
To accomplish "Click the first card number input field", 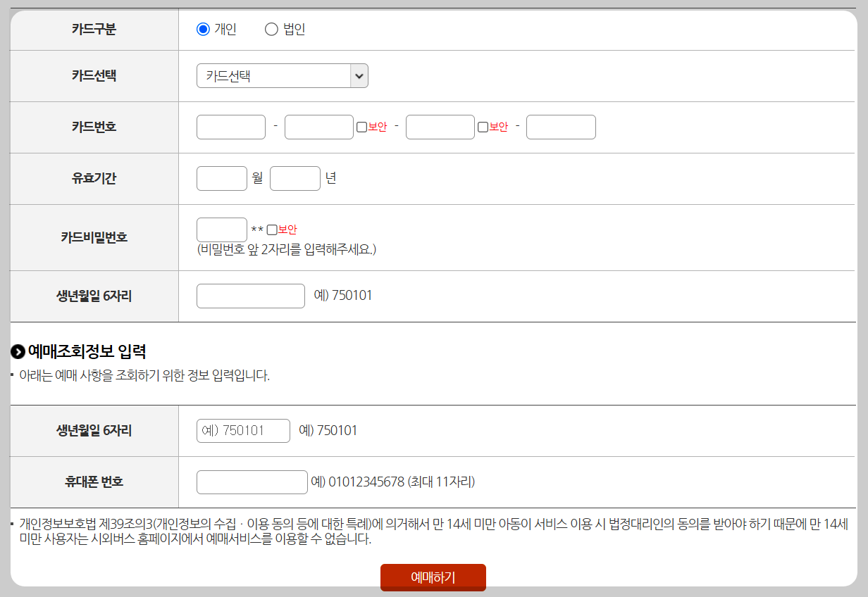I will coord(230,127).
